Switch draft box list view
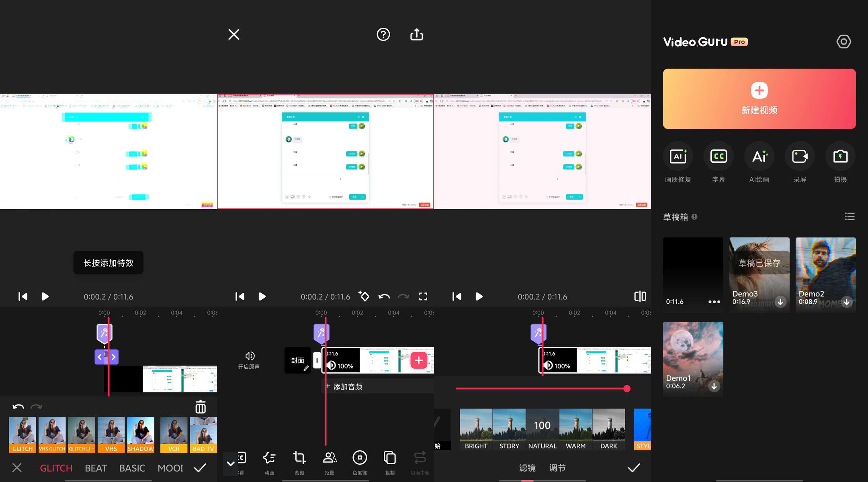Image resolution: width=868 pixels, height=482 pixels. 850,217
